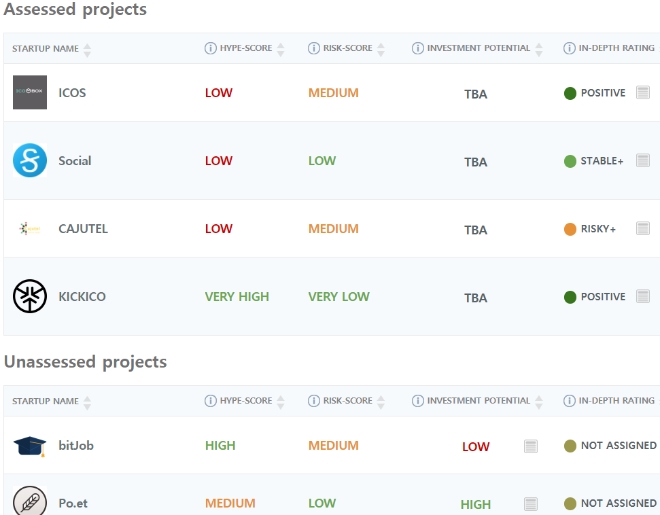Click the KICKICO circular logo
Screen dimensions: 660x515
click(29, 297)
